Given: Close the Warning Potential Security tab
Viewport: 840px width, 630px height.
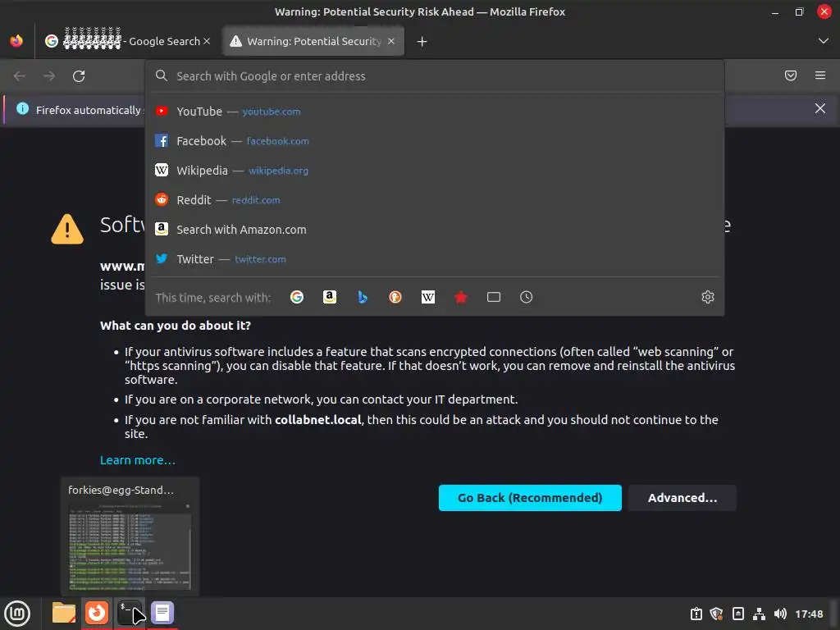Looking at the screenshot, I should [391, 41].
